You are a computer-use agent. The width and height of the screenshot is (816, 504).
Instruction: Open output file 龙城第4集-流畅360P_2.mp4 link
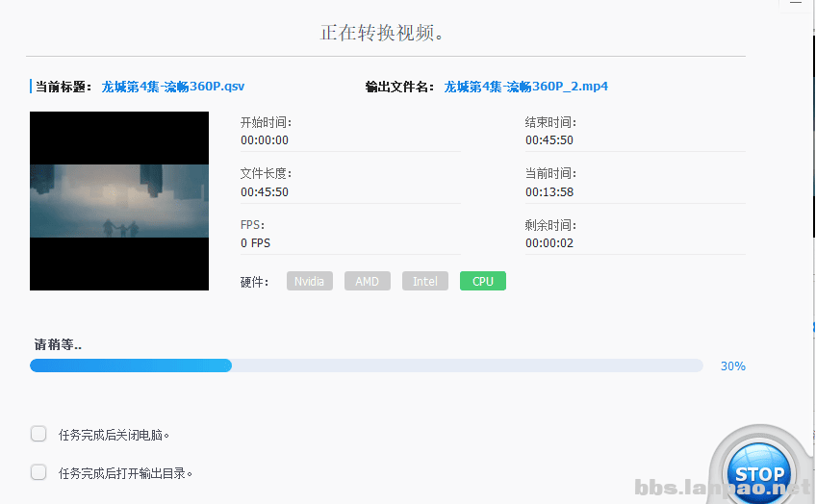(525, 87)
